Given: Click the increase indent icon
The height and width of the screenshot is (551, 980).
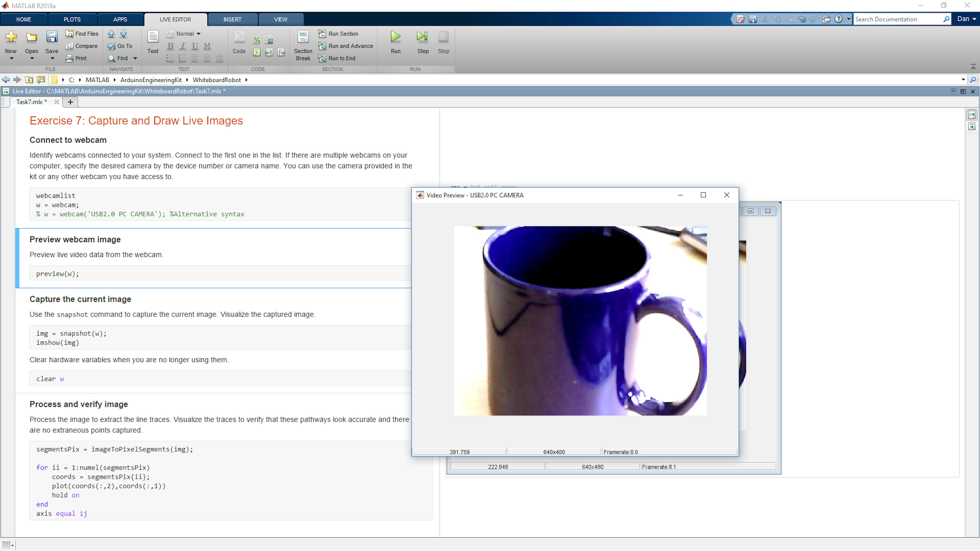Looking at the screenshot, I should [269, 52].
